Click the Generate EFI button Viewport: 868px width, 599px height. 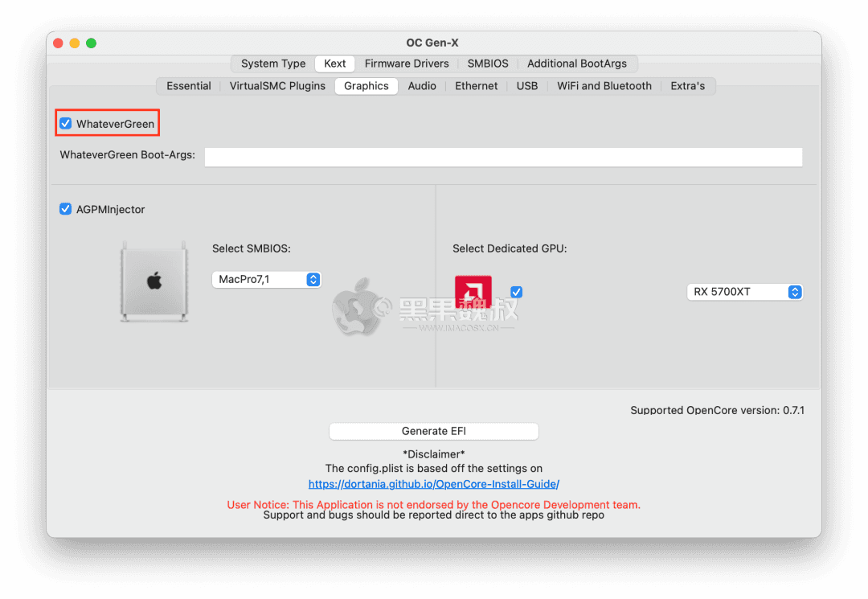(x=433, y=431)
